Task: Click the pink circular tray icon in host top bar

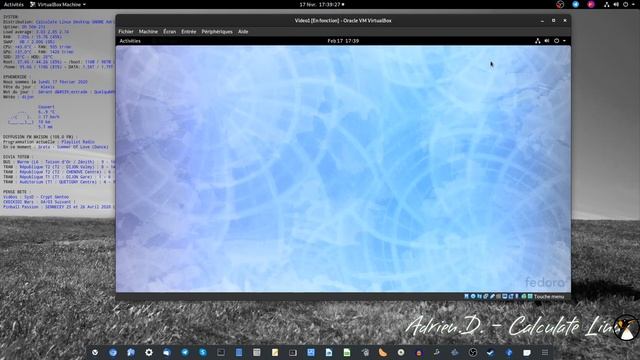Action: coord(591,4)
